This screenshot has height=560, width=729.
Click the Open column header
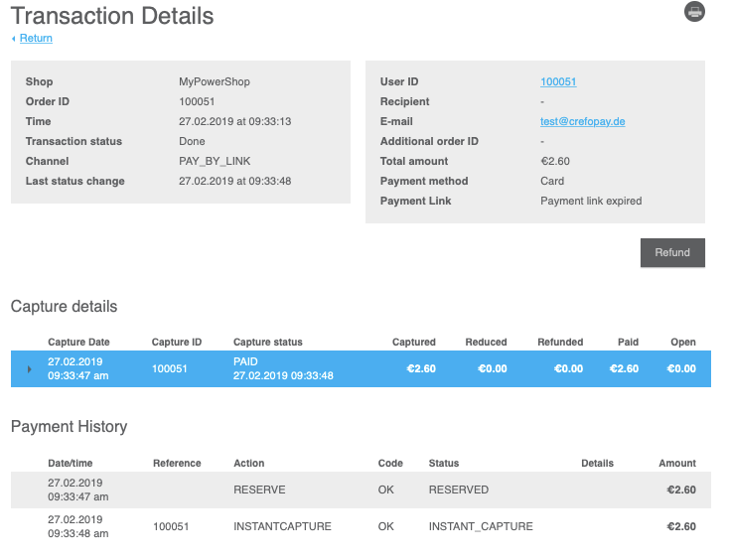[x=683, y=342]
